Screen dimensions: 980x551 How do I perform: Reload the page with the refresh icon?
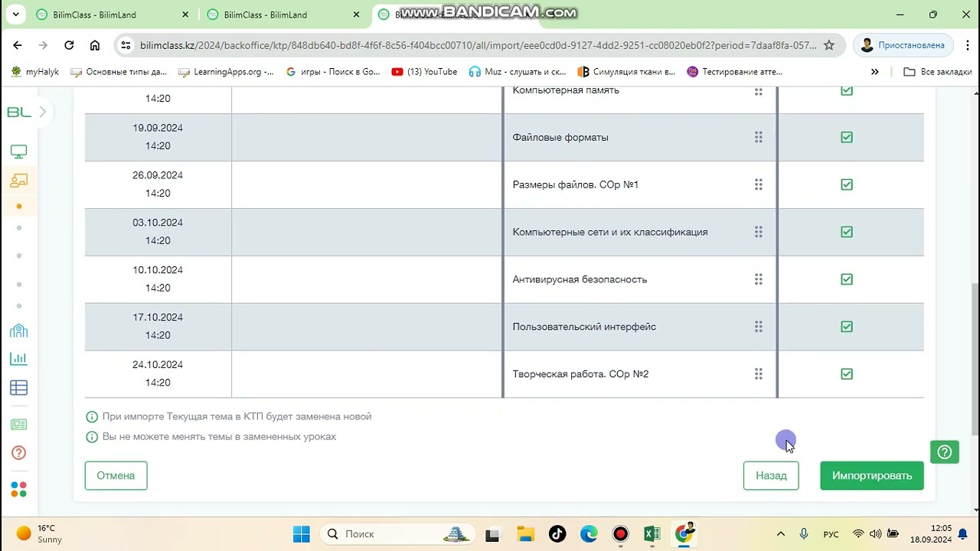(69, 45)
